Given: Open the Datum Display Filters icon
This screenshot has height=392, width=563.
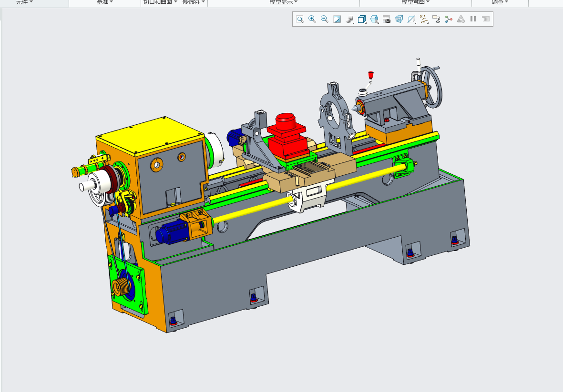Looking at the screenshot, I should (x=424, y=20).
